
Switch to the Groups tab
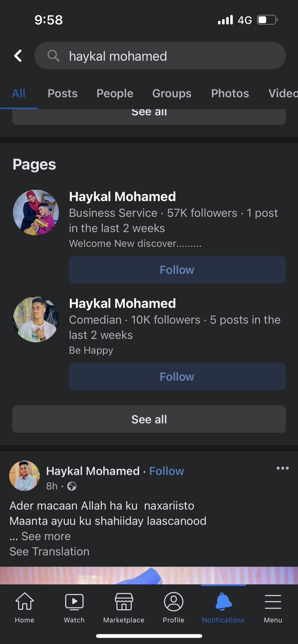coord(172,93)
